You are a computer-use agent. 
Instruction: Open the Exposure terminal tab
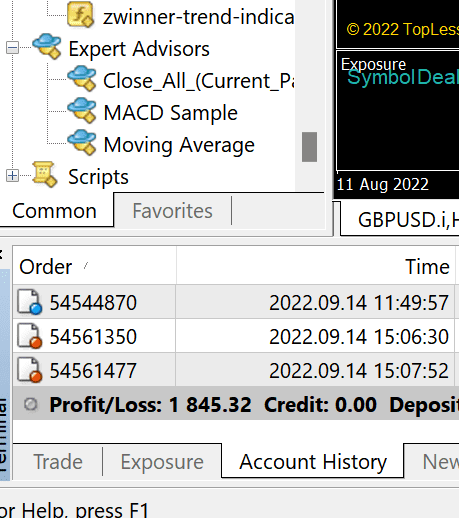click(x=162, y=462)
